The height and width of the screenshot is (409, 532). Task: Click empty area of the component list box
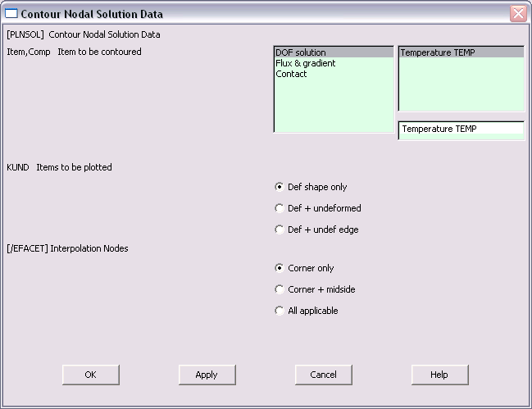pyautogui.click(x=461, y=84)
